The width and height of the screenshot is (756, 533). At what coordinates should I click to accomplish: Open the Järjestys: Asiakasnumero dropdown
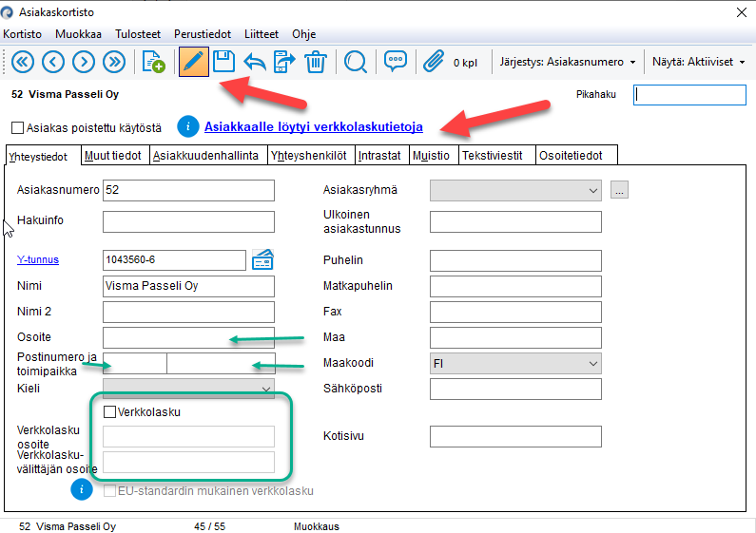(568, 62)
